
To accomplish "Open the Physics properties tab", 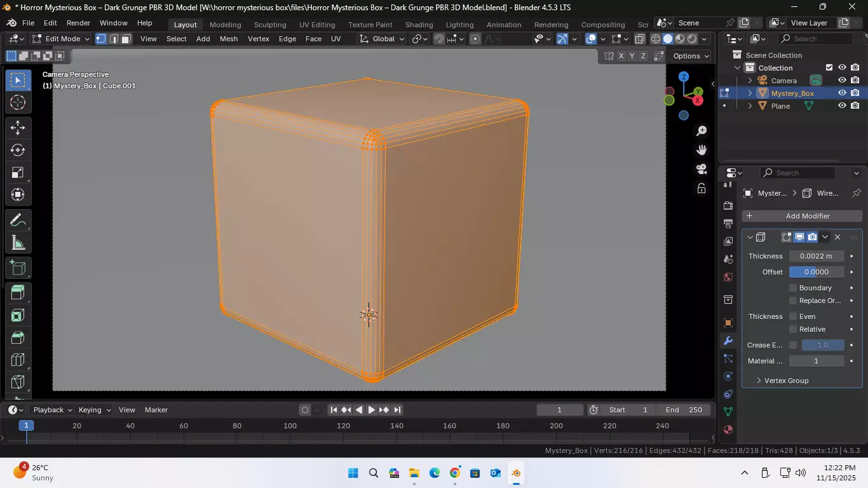I will click(x=728, y=376).
